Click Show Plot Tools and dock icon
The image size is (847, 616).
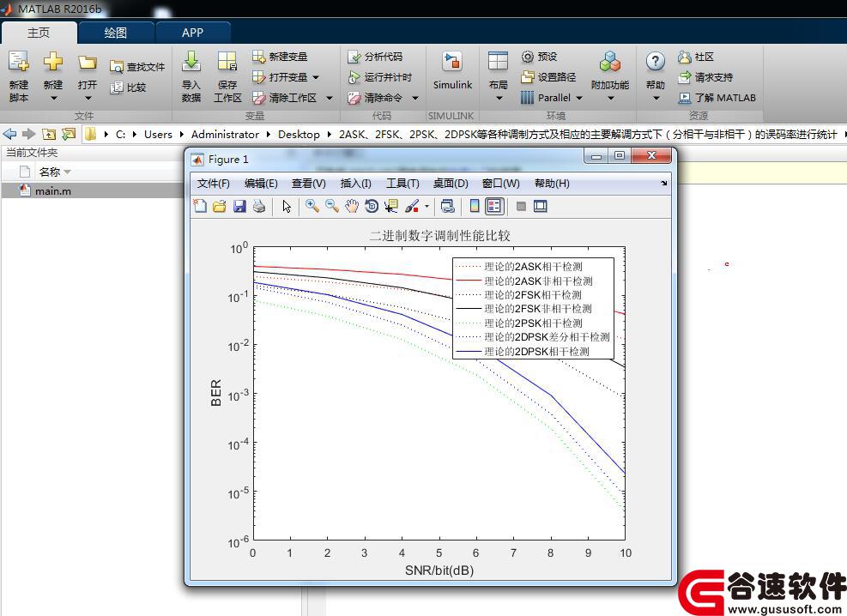(540, 206)
